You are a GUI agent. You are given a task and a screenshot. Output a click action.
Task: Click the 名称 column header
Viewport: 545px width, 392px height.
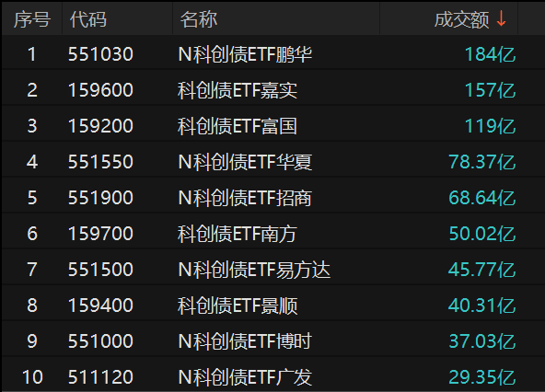point(199,19)
